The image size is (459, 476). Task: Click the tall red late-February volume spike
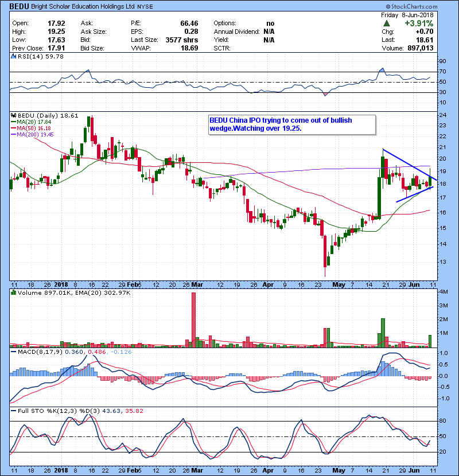(x=193, y=319)
